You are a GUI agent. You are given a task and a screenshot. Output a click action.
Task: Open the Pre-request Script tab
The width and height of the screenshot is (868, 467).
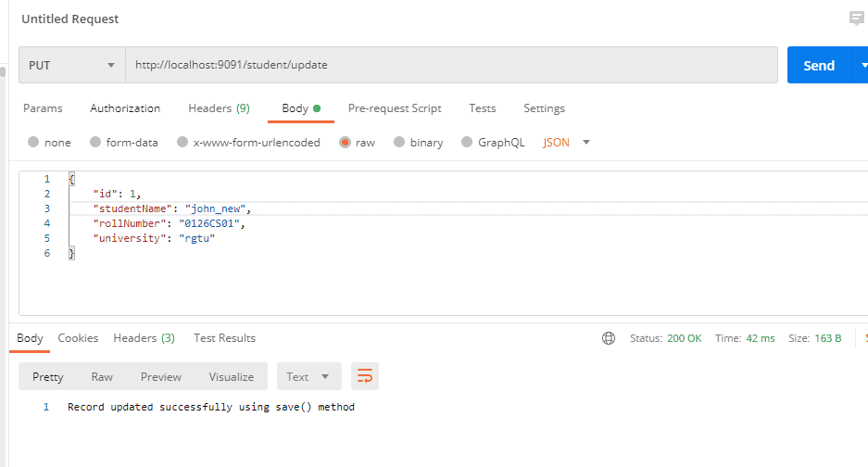pyautogui.click(x=395, y=108)
